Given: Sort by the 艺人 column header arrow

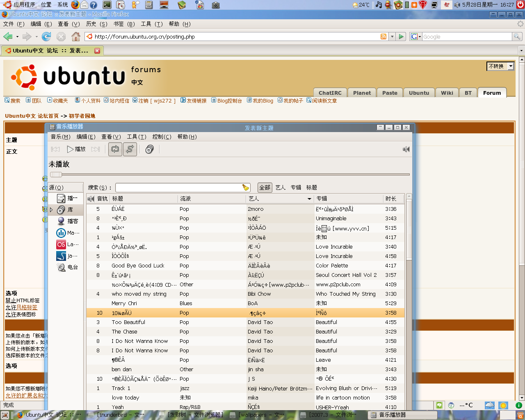Looking at the screenshot, I should click(309, 199).
